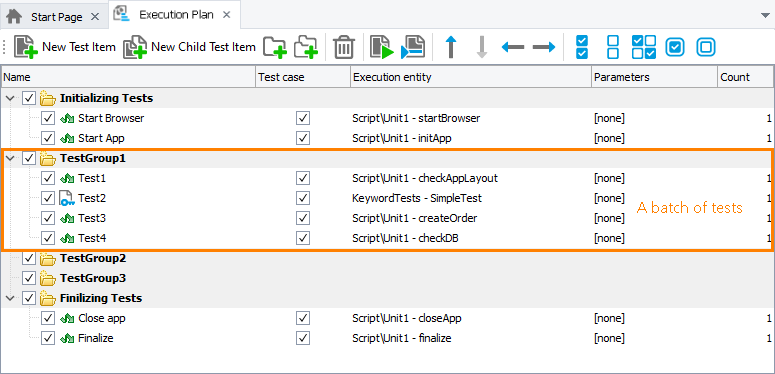
Task: Toggle the Test case checkbox for Test2
Action: [303, 198]
